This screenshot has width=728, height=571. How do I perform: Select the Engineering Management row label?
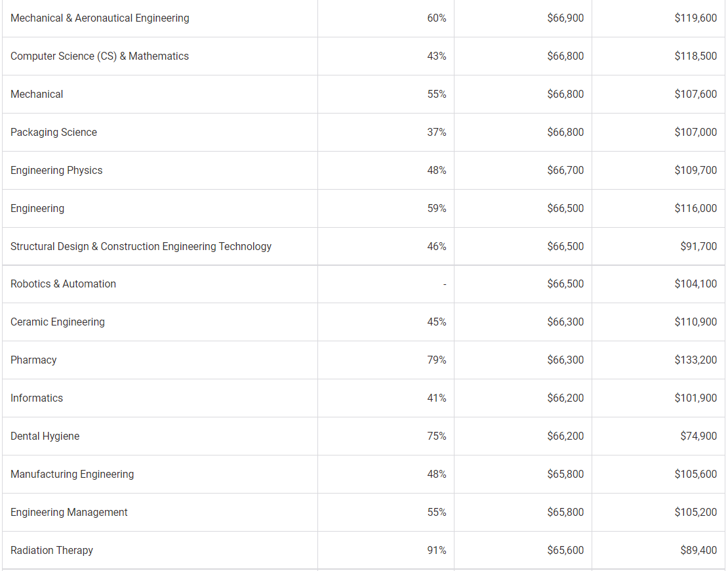[x=69, y=513]
